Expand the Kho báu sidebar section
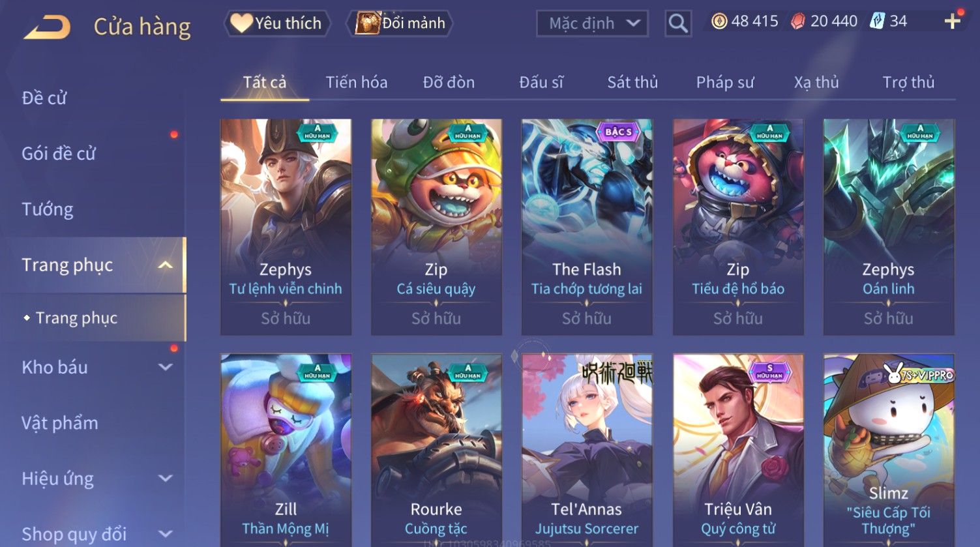This screenshot has height=547, width=980. [166, 367]
